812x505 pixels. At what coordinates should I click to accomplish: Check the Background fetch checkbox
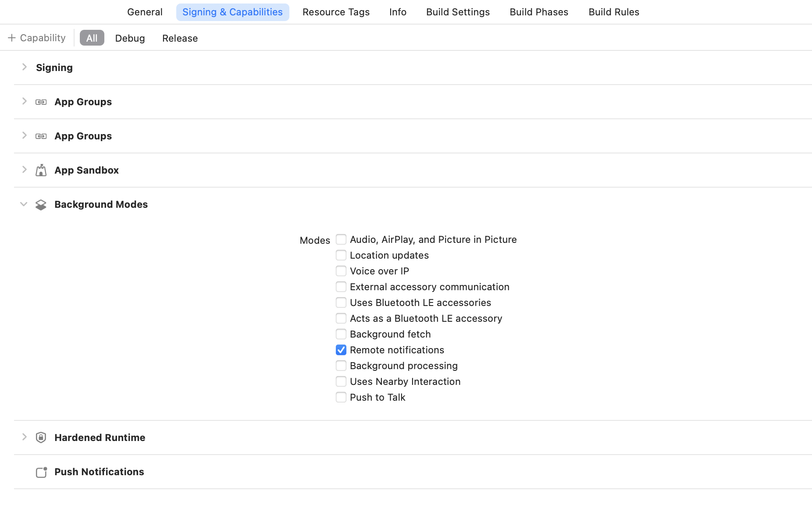(x=341, y=334)
